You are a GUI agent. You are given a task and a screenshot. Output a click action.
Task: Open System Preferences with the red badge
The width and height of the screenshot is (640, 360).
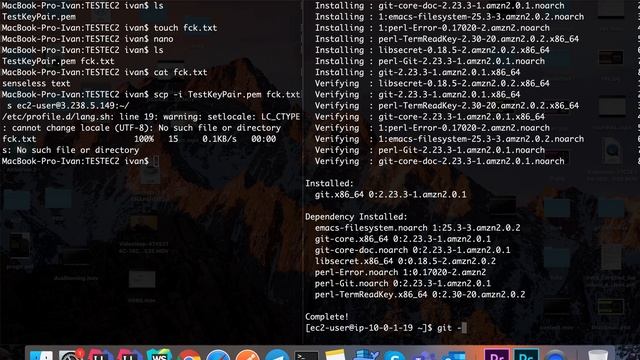coord(70,354)
